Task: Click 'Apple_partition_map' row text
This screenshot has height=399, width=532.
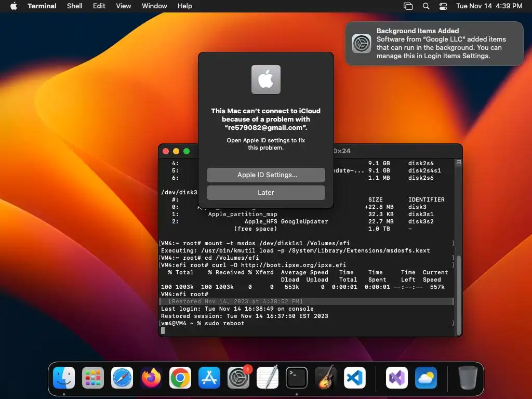Action: coord(243,214)
